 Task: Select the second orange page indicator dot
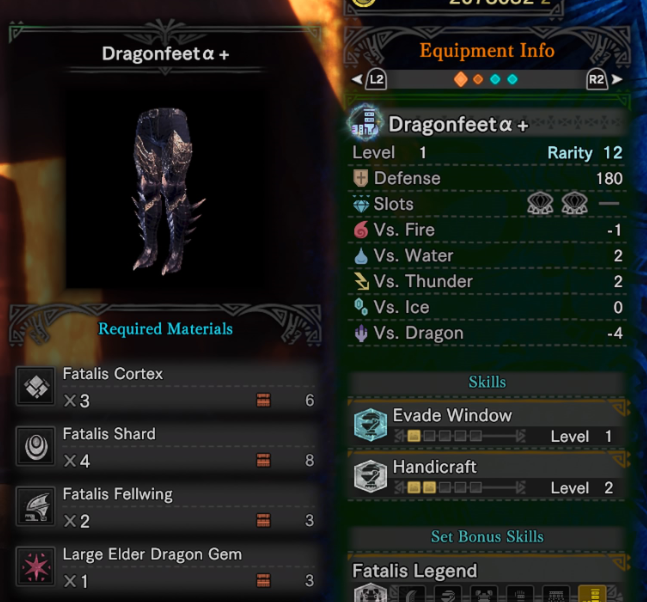[478, 79]
